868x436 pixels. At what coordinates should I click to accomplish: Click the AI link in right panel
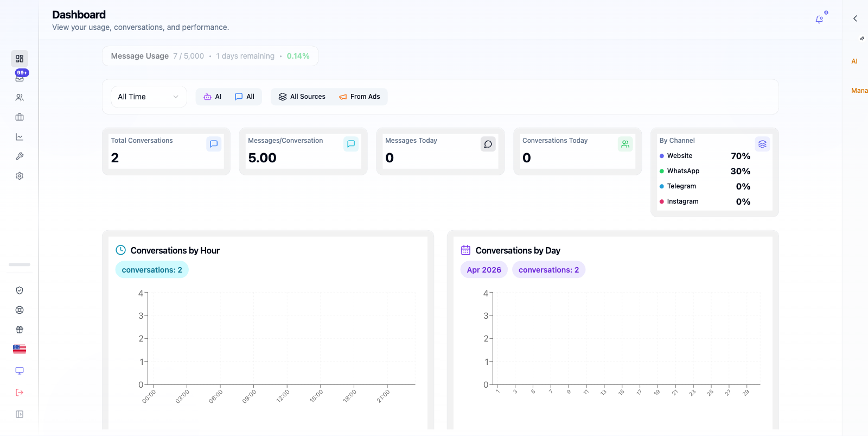pyautogui.click(x=854, y=61)
